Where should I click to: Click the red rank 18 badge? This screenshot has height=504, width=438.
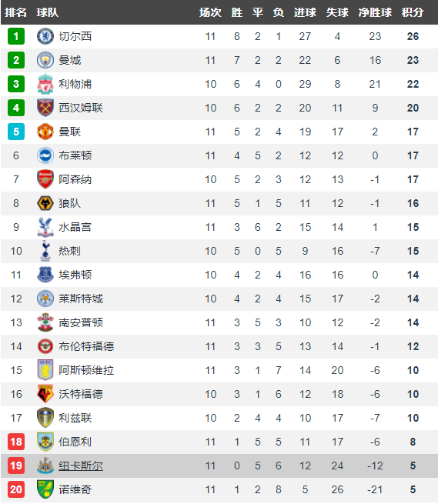tap(16, 442)
